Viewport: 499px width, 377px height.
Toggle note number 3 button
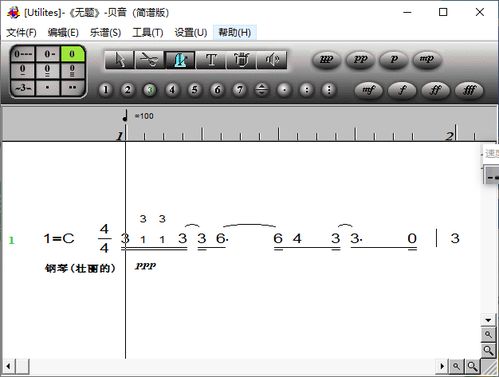[x=150, y=90]
